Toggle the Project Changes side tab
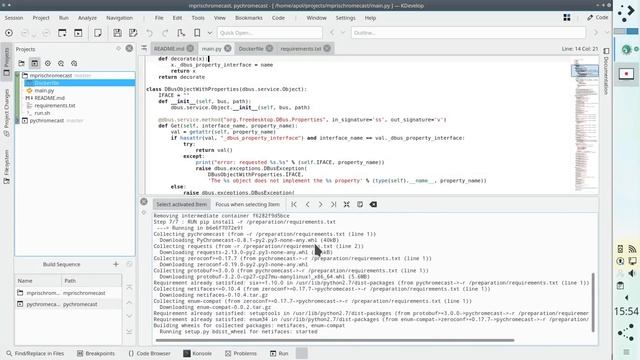Image resolution: width=640 pixels, height=360 pixels. 6,113
